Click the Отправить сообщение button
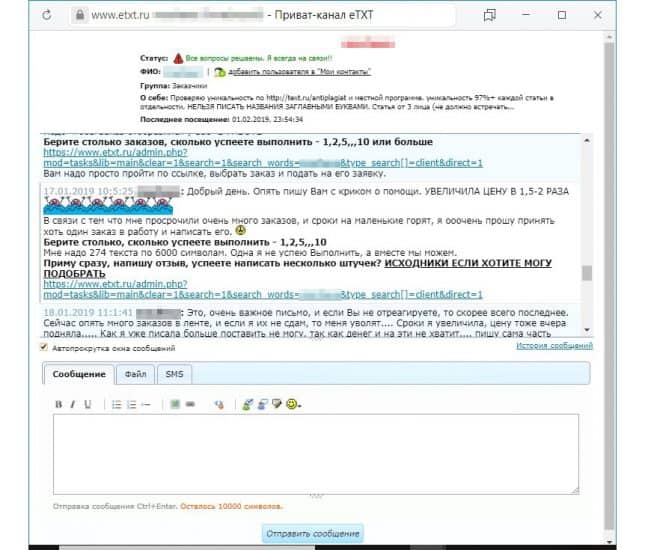 pyautogui.click(x=313, y=534)
